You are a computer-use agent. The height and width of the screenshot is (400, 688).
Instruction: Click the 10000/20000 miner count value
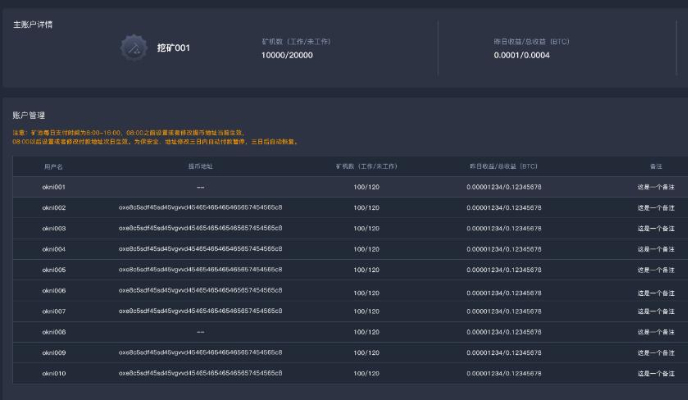(x=287, y=55)
